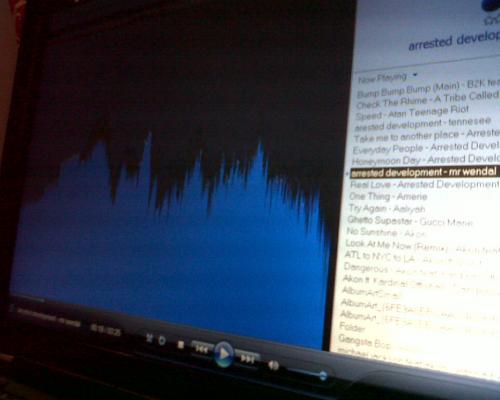The width and height of the screenshot is (500, 400).
Task: Click the 'arrested develop' title link
Action: (x=454, y=41)
